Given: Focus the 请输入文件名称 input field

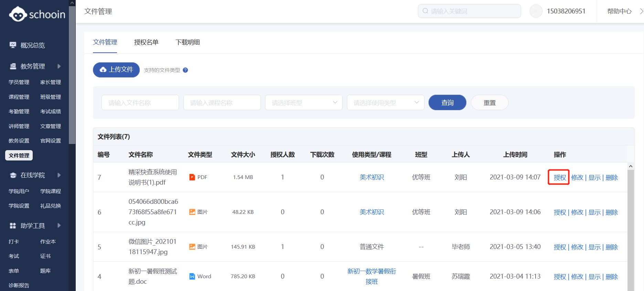Looking at the screenshot, I should (x=140, y=103).
